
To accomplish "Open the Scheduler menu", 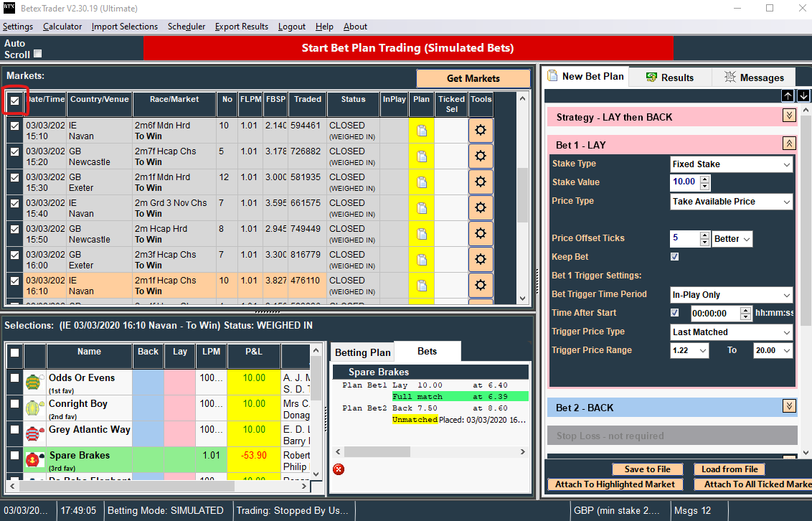I will click(187, 27).
